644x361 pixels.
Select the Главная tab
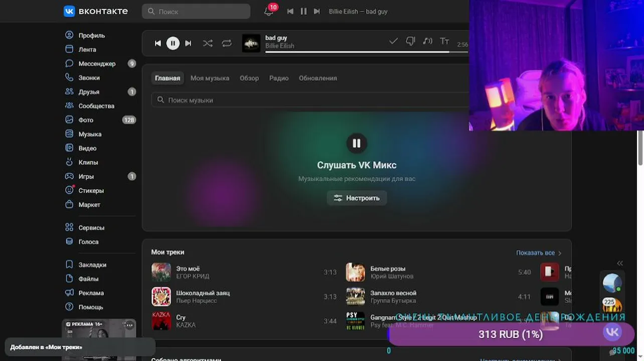pyautogui.click(x=168, y=78)
